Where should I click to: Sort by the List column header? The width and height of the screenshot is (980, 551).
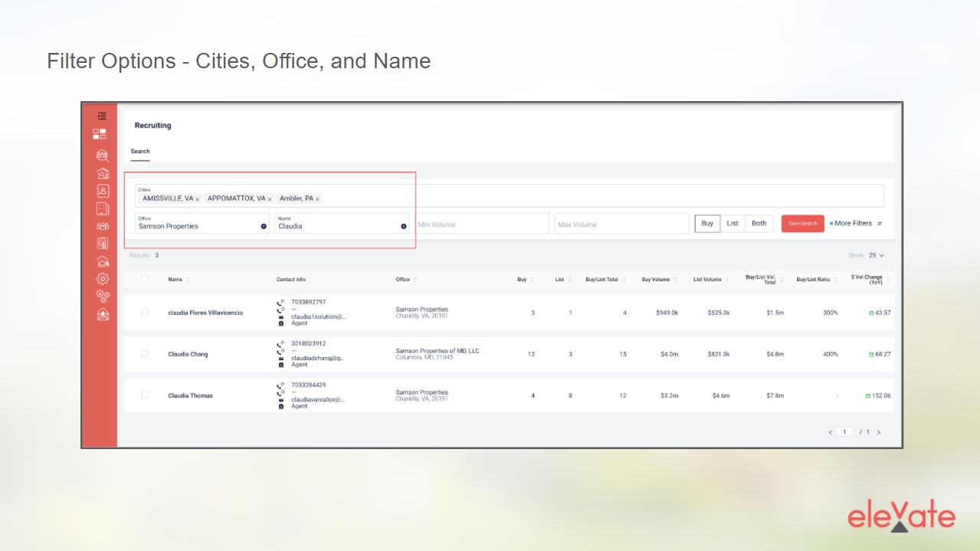click(564, 280)
